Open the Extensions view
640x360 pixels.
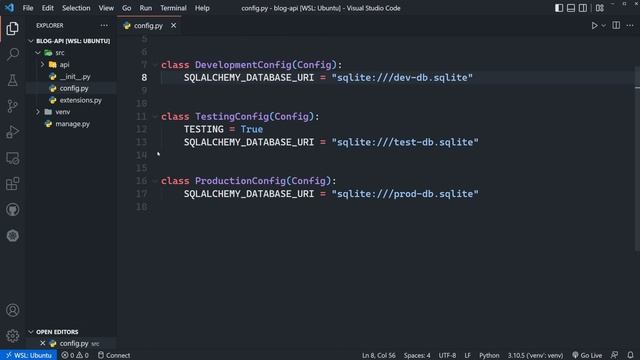[x=13, y=184]
